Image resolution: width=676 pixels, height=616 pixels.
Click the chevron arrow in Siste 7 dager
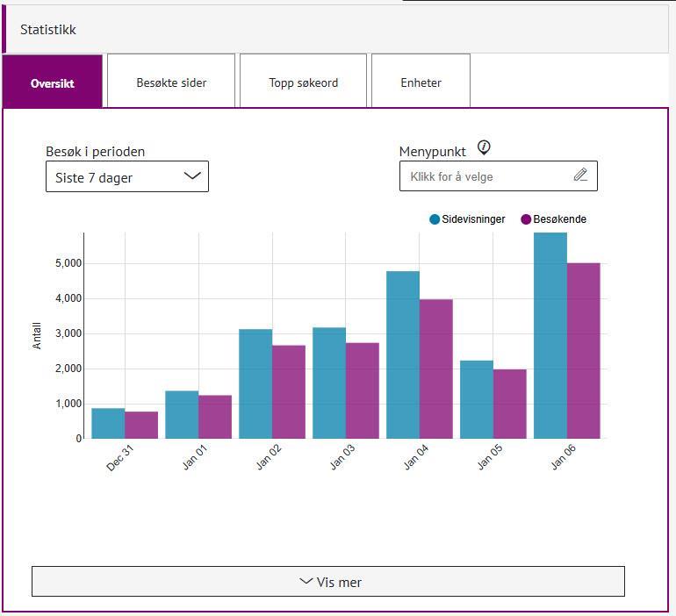[x=192, y=175]
